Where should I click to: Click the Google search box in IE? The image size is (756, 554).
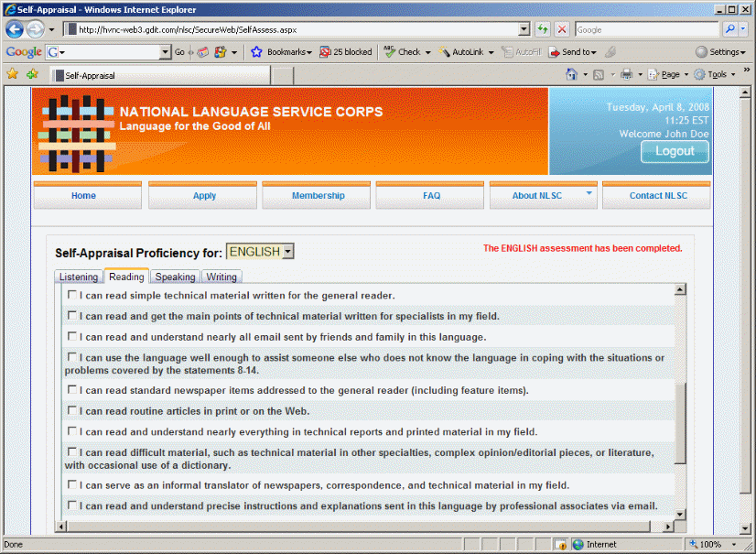tap(646, 30)
